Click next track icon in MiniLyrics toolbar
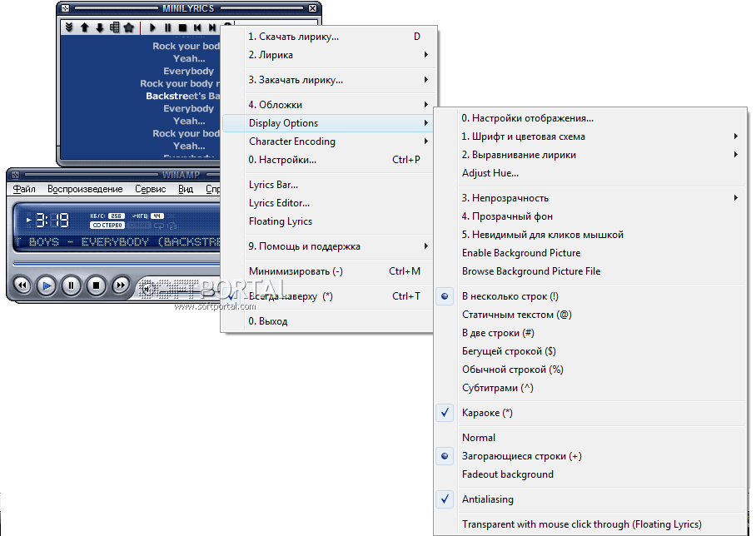 tap(211, 27)
